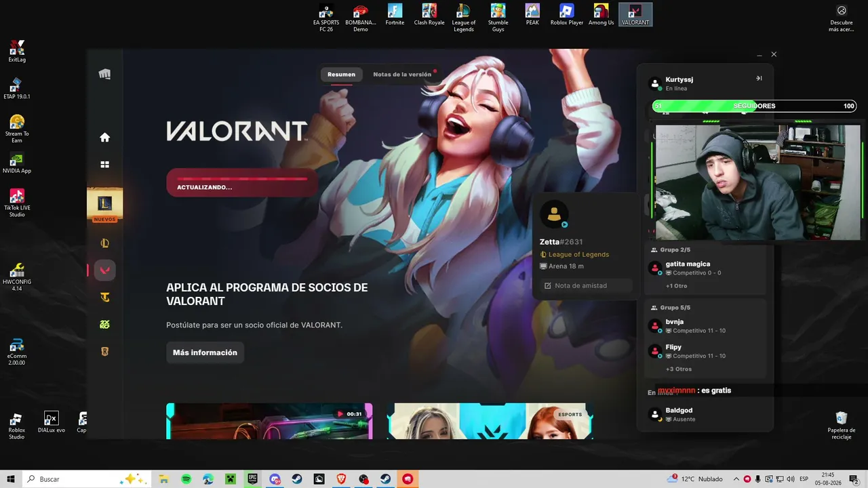Click the Nota de amistad field

coord(587,286)
